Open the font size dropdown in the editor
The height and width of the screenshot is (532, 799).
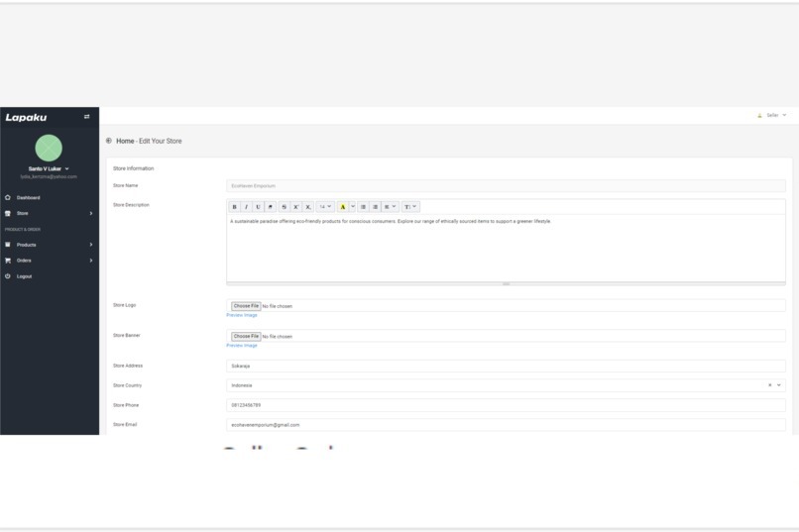click(325, 207)
